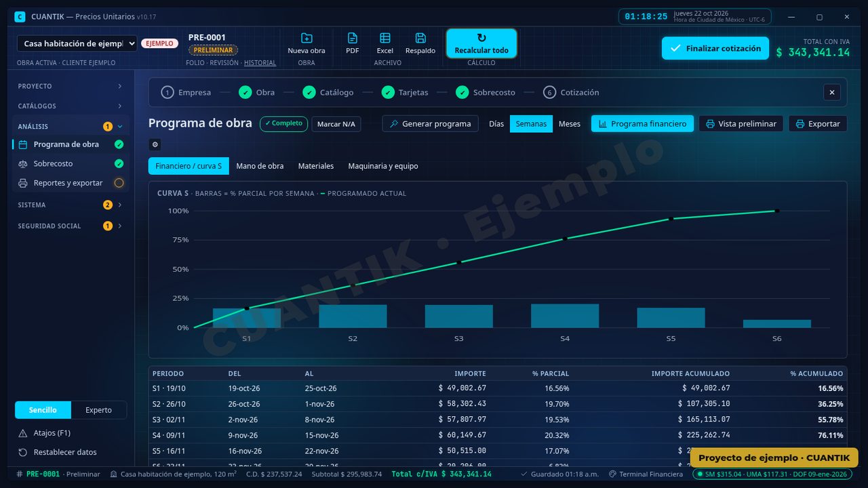Toggle the Programa financiero view
This screenshot has width=868, height=488.
tap(642, 124)
